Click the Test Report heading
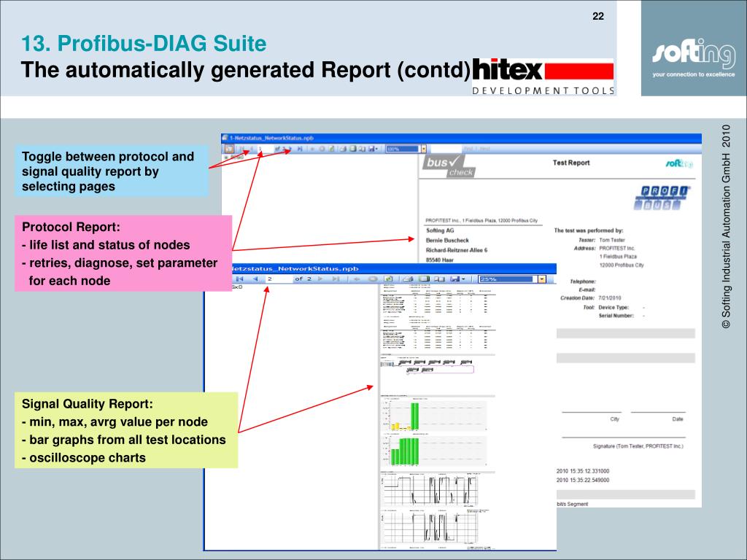Viewport: 747px width, 560px height. click(x=570, y=163)
